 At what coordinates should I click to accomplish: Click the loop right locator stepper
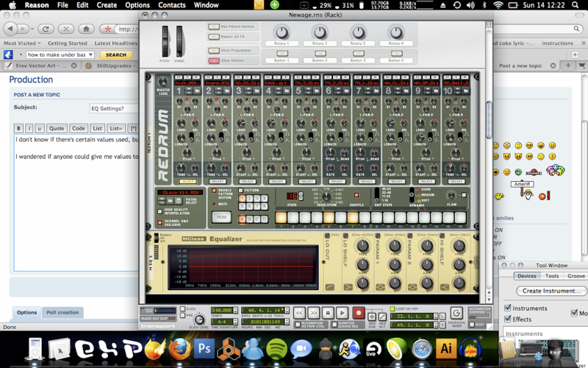[436, 325]
